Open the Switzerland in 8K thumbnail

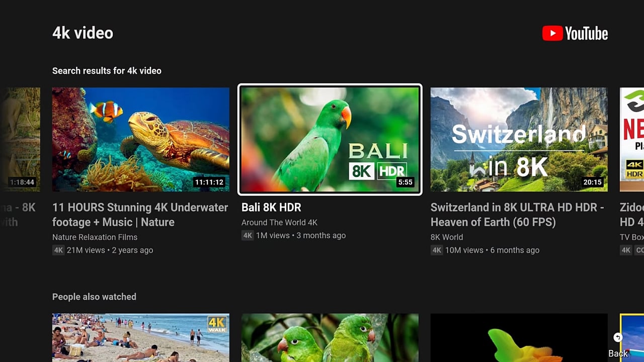click(x=519, y=139)
